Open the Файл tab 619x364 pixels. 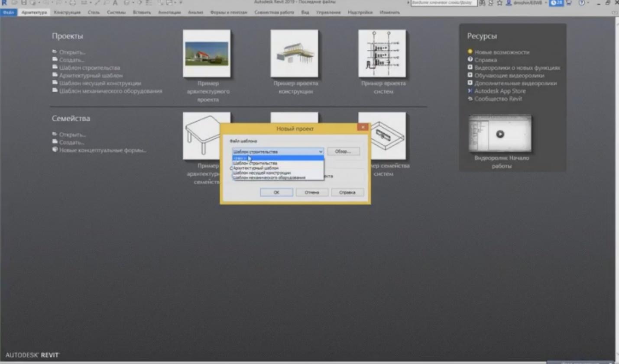tap(8, 12)
